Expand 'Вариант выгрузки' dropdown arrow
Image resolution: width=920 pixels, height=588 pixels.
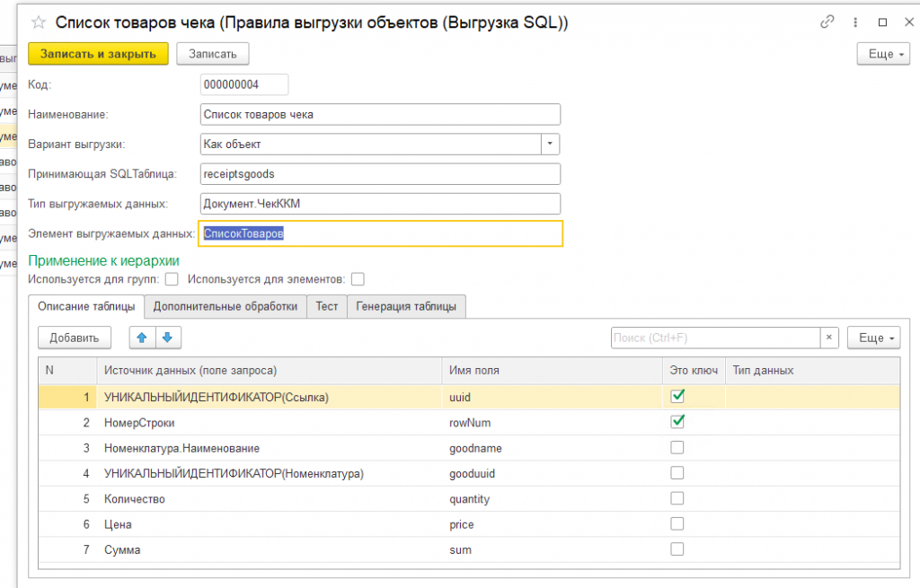pos(550,144)
